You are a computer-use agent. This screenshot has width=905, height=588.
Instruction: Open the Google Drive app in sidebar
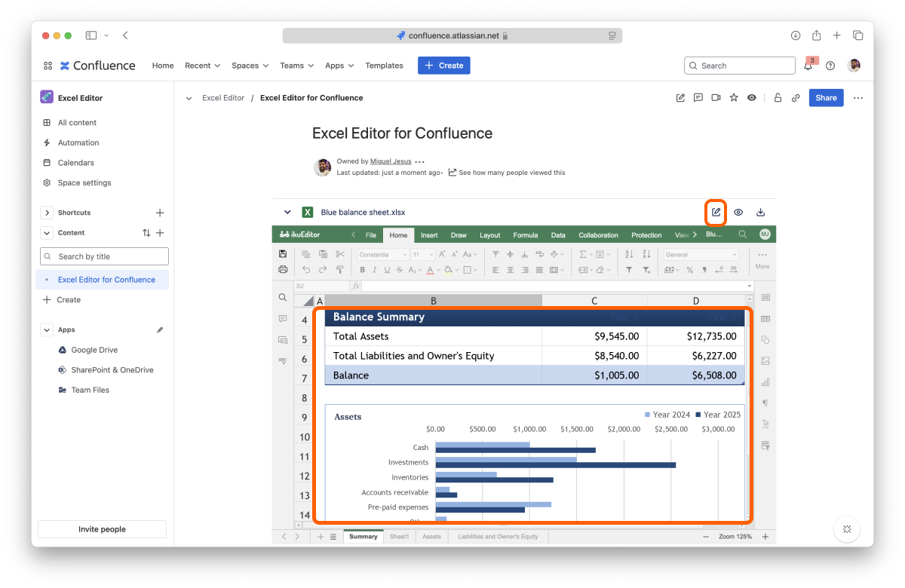pos(94,350)
